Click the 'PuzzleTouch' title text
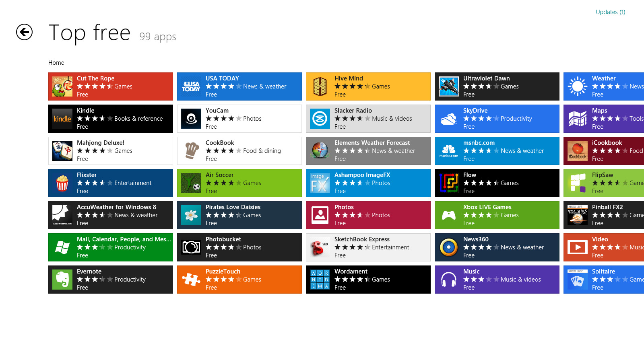This screenshot has width=644, height=362. tap(223, 271)
